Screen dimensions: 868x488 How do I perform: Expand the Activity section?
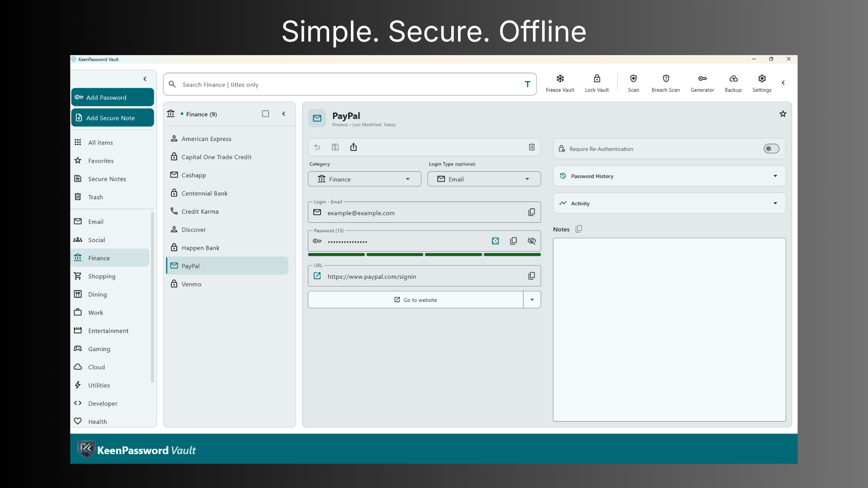pyautogui.click(x=669, y=203)
